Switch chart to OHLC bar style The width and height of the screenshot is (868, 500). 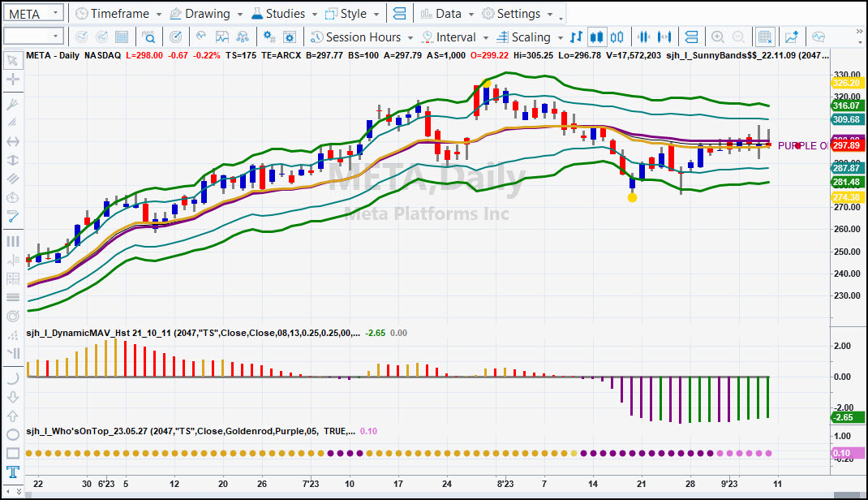click(x=576, y=37)
